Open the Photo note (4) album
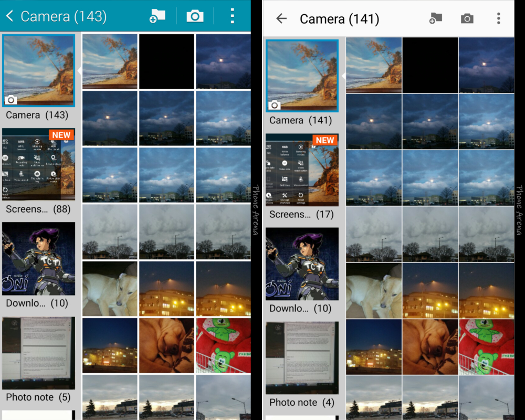This screenshot has height=420, width=525. coord(302,358)
